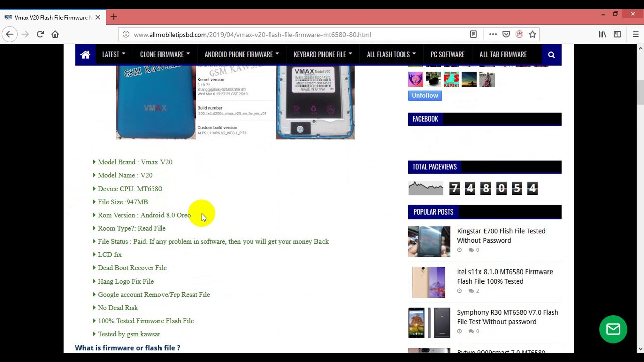The height and width of the screenshot is (362, 644).
Task: Click the site information icon in address bar
Action: click(x=126, y=34)
